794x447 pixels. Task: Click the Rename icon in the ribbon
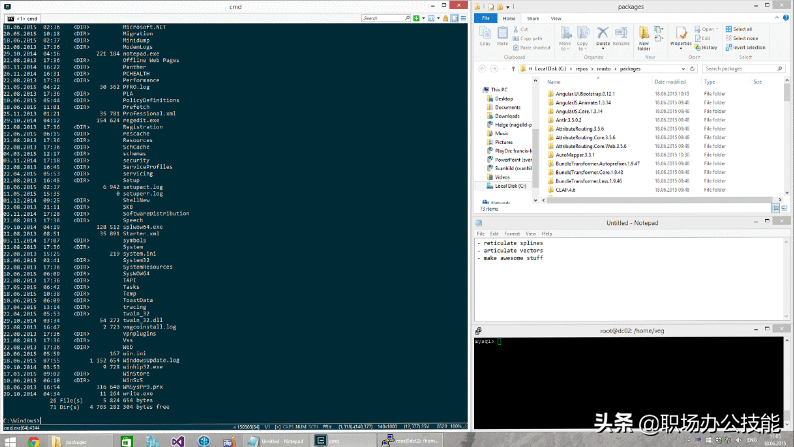tap(620, 40)
